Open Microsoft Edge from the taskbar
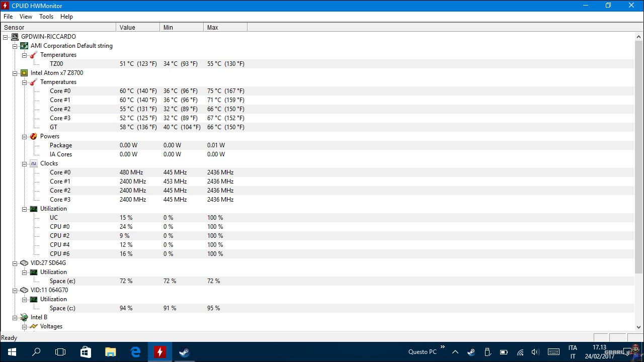 click(x=135, y=352)
